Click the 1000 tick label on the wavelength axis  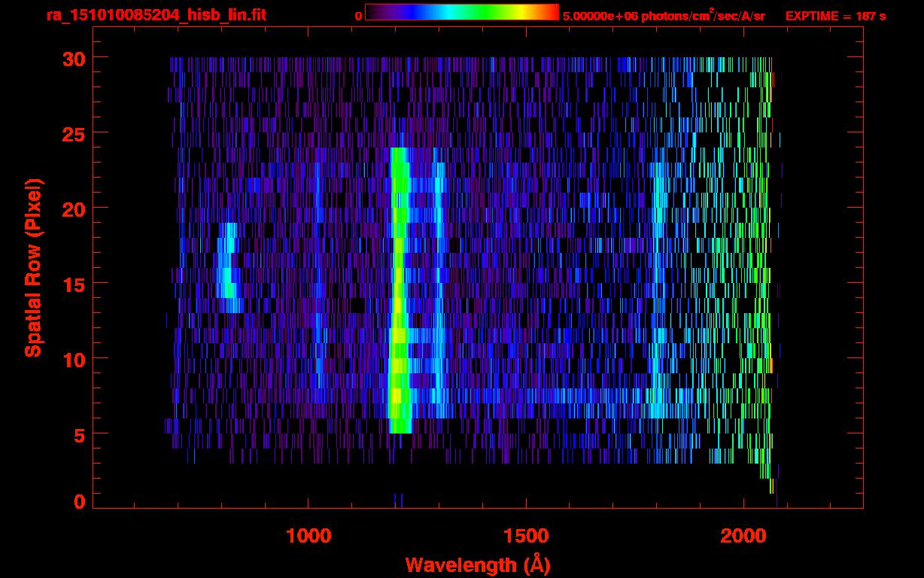click(308, 536)
